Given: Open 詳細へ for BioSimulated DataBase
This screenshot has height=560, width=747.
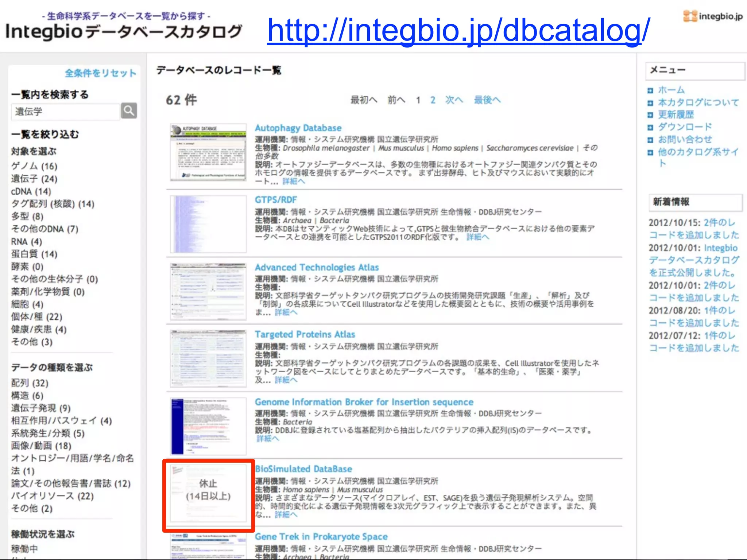Looking at the screenshot, I should [286, 515].
